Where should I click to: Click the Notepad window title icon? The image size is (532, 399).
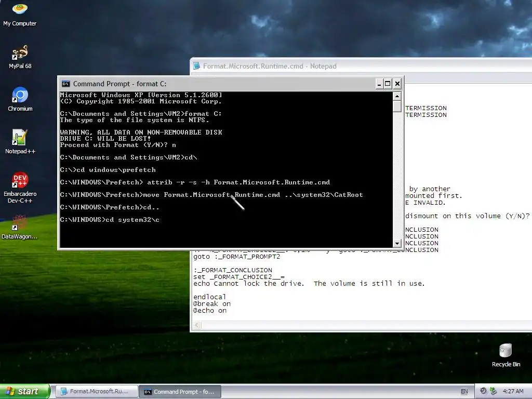pyautogui.click(x=196, y=66)
